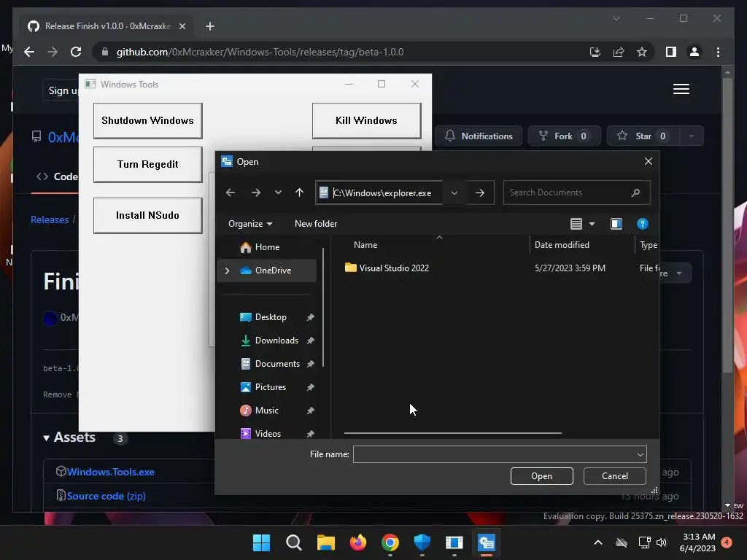Select Home in navigation pane
Viewport: 747px width, 560px height.
(267, 247)
